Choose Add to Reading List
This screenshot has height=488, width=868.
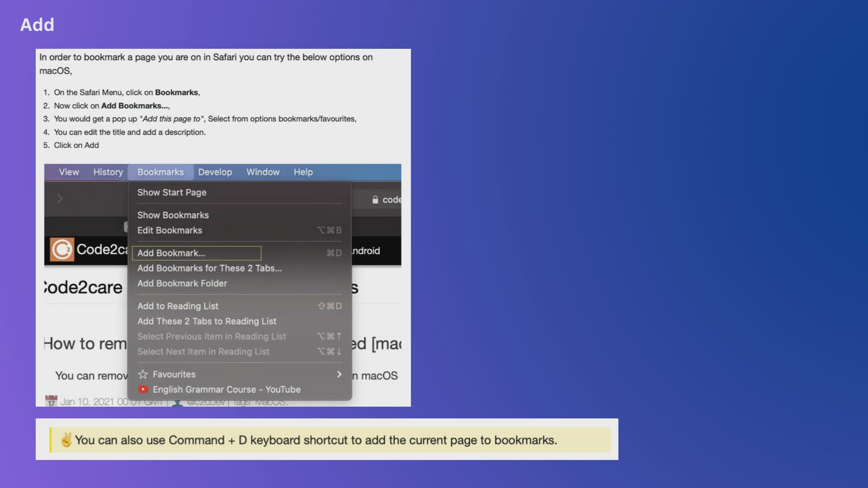click(x=178, y=306)
